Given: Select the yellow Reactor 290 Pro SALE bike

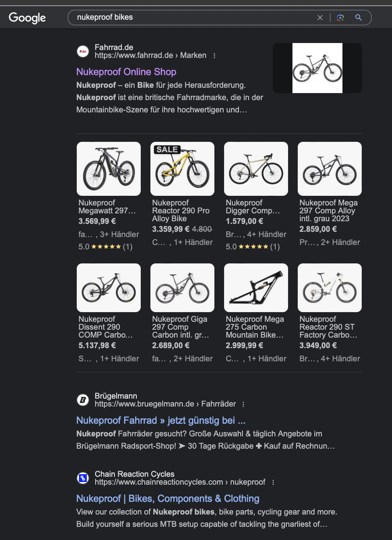Looking at the screenshot, I should click(182, 169).
